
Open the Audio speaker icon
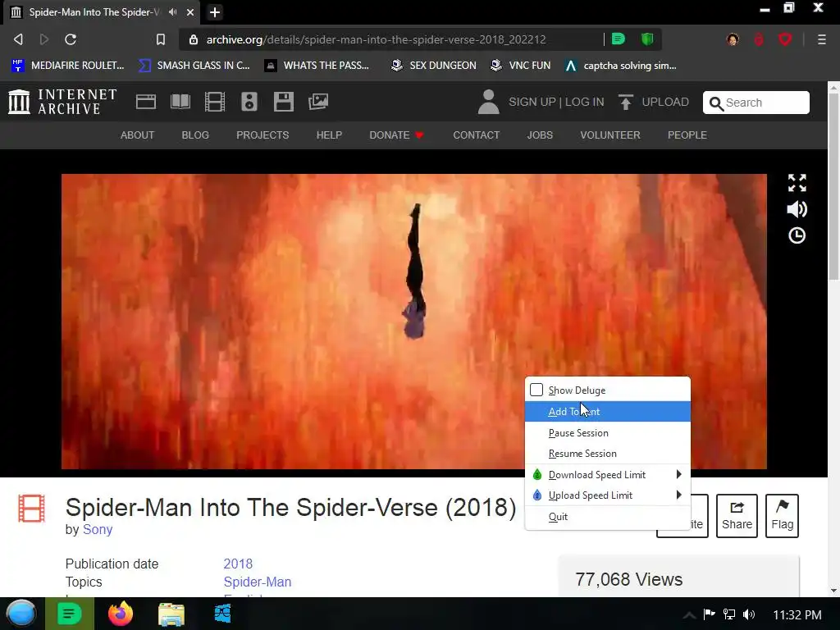click(249, 102)
